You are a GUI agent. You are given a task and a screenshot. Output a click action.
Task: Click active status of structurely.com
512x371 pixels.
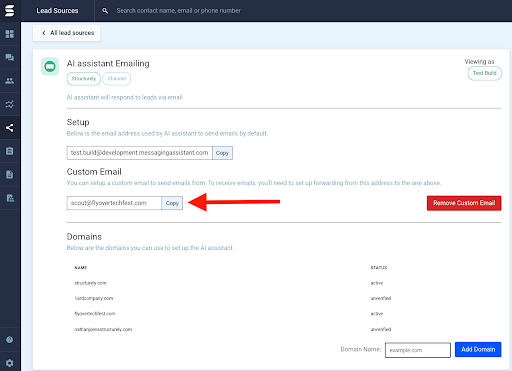pyautogui.click(x=377, y=283)
